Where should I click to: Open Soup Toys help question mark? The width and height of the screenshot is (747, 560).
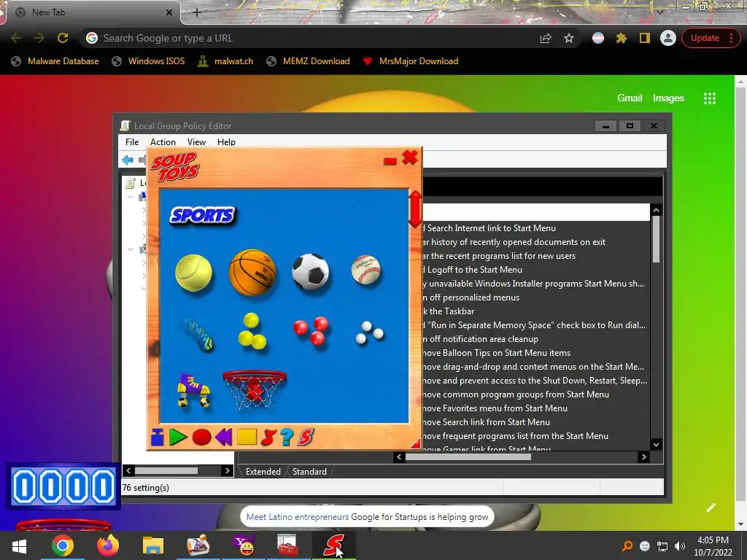pyautogui.click(x=287, y=437)
